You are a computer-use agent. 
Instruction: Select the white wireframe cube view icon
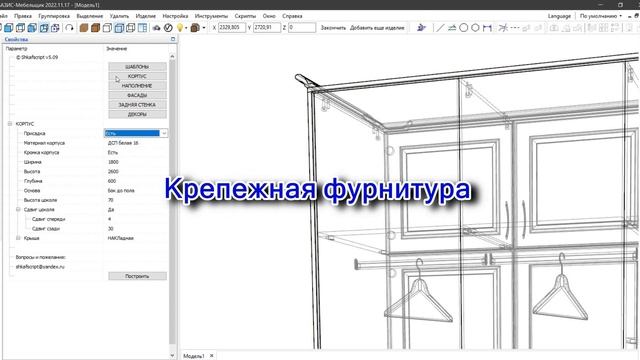tap(107, 28)
